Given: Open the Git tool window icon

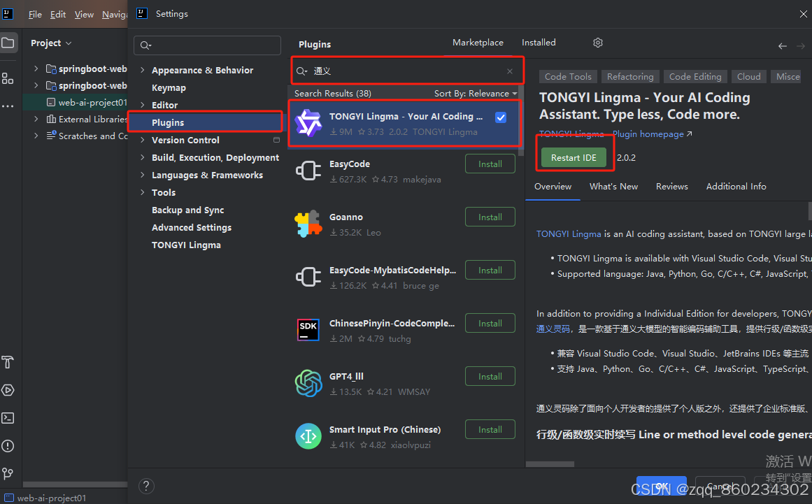Looking at the screenshot, I should [x=8, y=473].
